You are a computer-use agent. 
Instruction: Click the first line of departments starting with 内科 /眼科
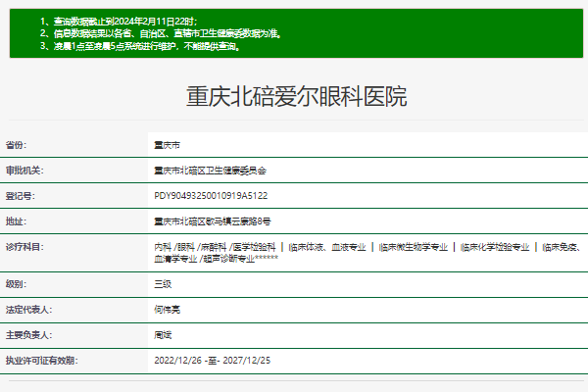pos(367,247)
